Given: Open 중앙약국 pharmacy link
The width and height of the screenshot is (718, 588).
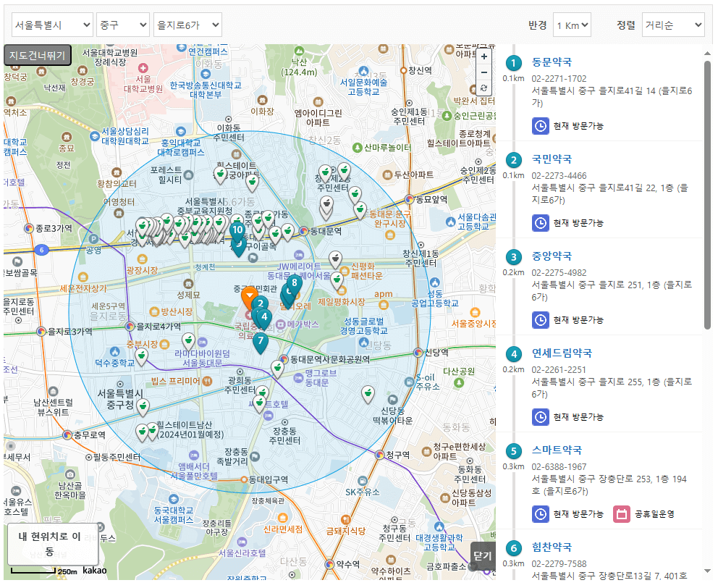Looking at the screenshot, I should coord(552,256).
